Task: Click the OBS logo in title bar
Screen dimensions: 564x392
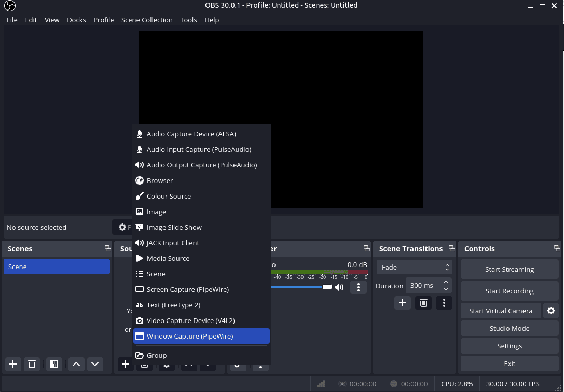Action: 10,6
